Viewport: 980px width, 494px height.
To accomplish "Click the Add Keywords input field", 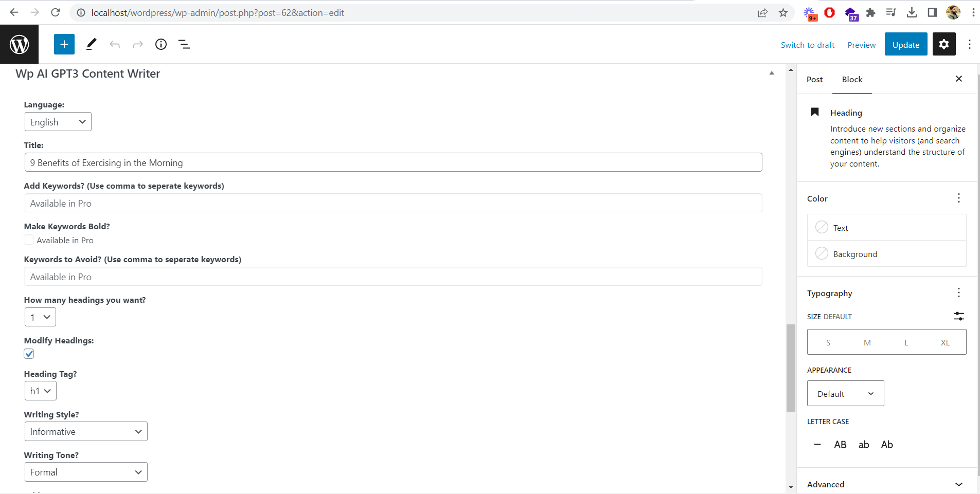I will (x=394, y=203).
